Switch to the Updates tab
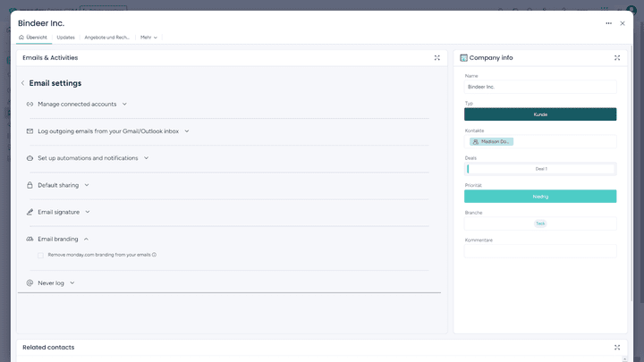Screen dimensions: 644x362 pyautogui.click(x=65, y=38)
